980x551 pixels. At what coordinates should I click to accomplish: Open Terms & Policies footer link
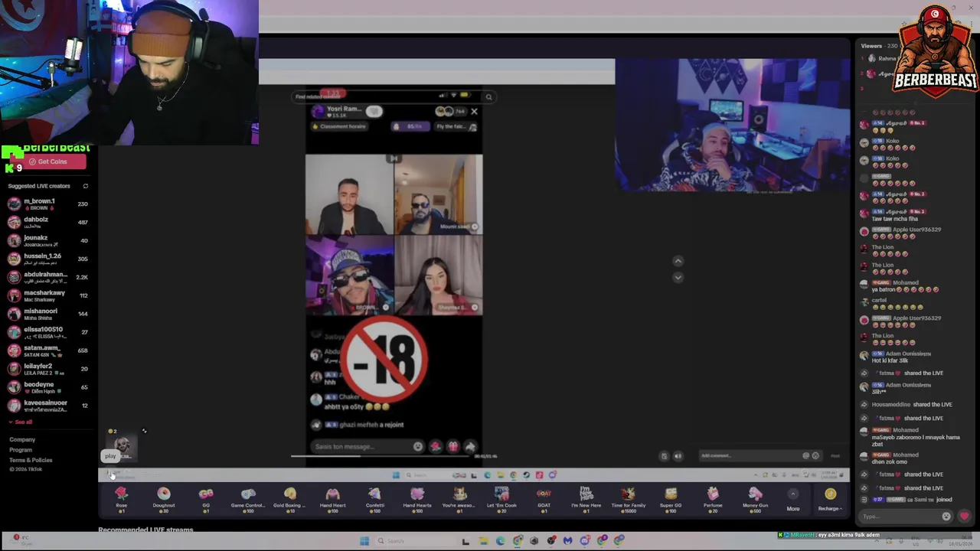[x=31, y=460]
